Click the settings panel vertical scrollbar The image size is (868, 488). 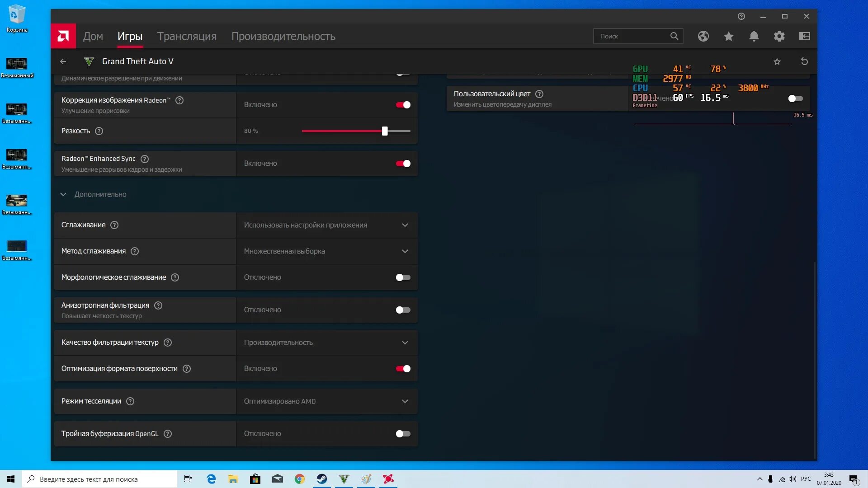pos(815,359)
